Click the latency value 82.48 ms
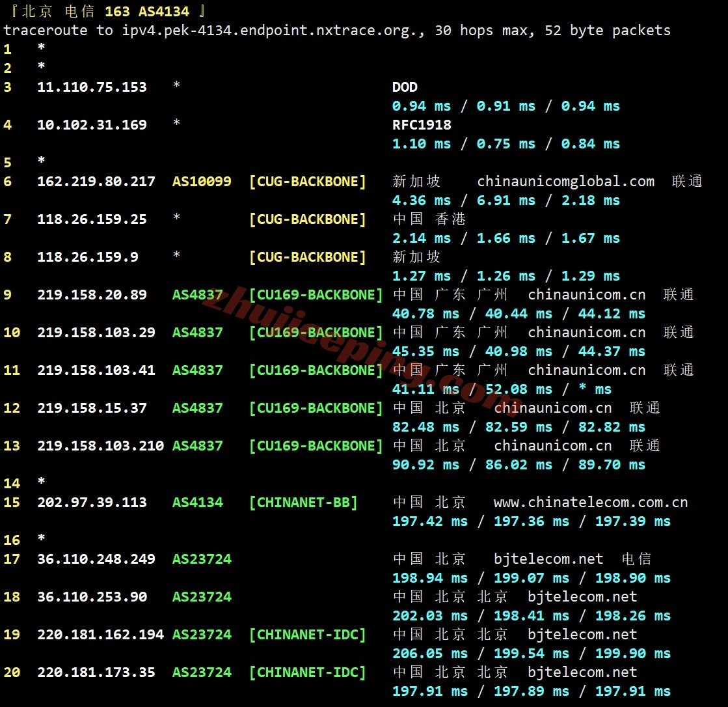This screenshot has height=707, width=728. 425,427
